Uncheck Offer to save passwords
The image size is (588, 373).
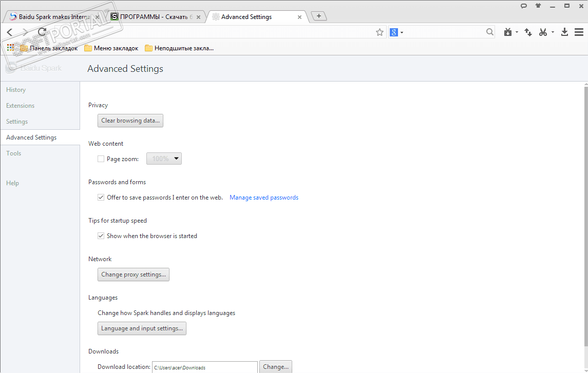tap(101, 198)
